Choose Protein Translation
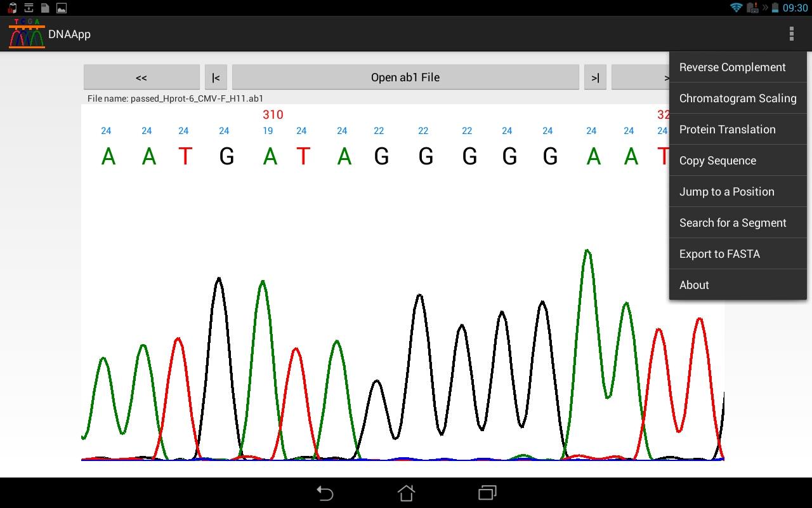Viewport: 812px width, 508px height. [728, 129]
